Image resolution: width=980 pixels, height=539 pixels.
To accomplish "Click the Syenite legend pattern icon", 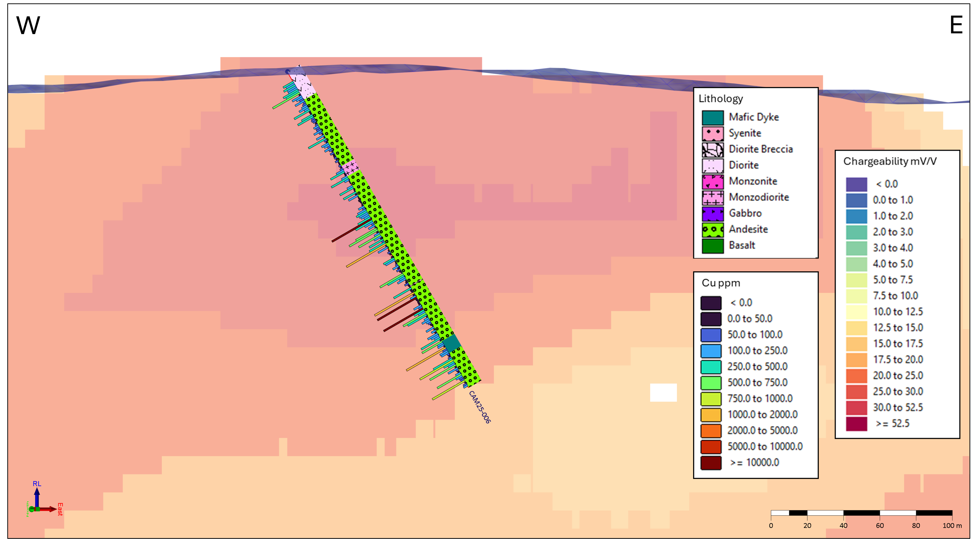I will click(x=712, y=134).
